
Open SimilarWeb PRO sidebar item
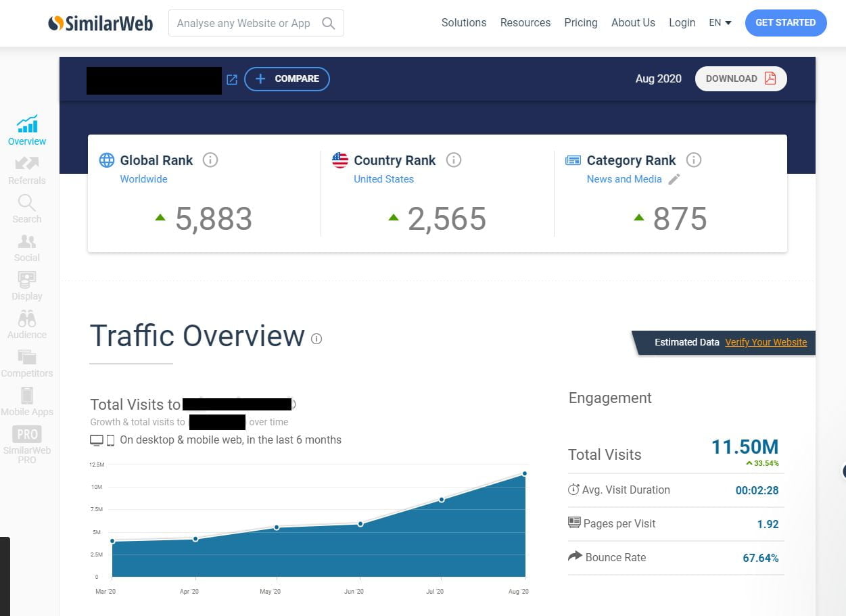tap(27, 444)
